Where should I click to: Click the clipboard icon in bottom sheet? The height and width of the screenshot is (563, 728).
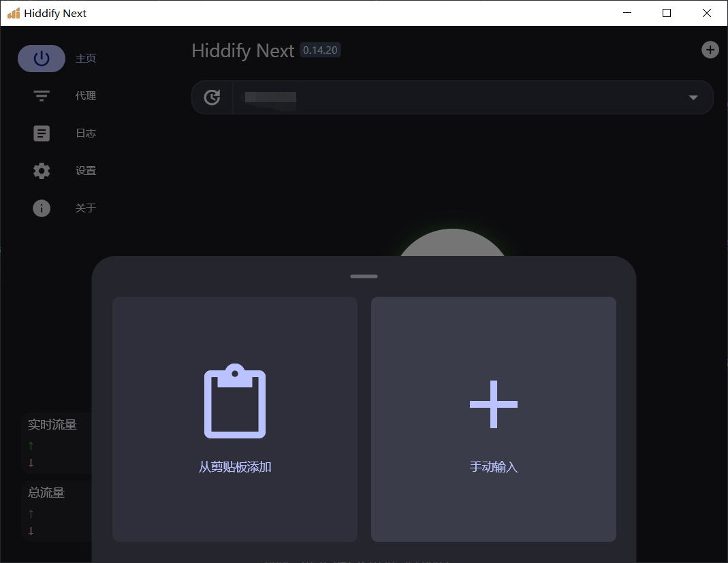[x=235, y=402]
